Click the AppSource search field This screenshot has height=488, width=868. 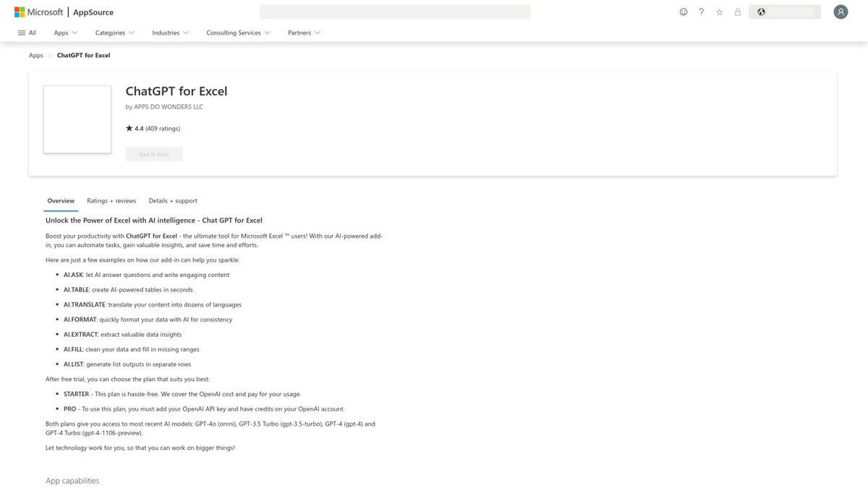(x=394, y=12)
